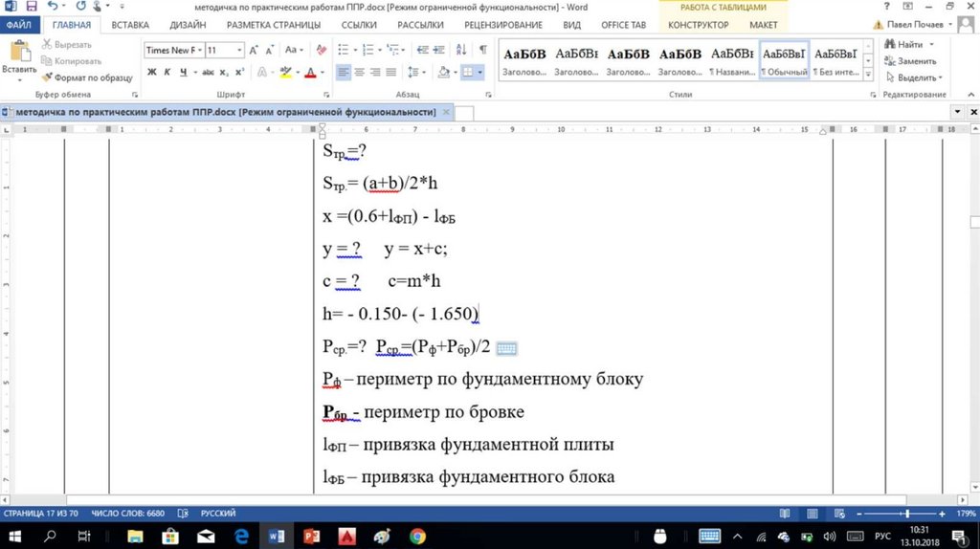Toggle strikethrough abc formatting
The width and height of the screenshot is (980, 549).
pyautogui.click(x=208, y=73)
